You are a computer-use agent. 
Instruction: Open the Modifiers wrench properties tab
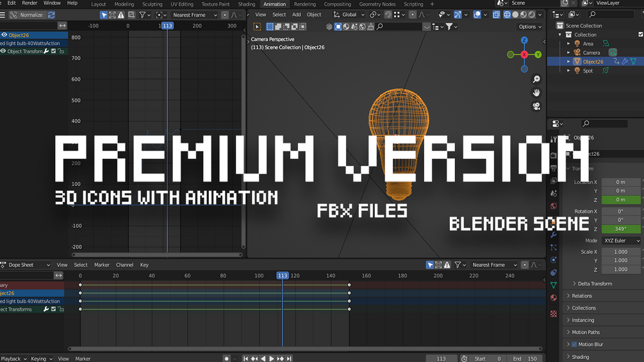[554, 234]
